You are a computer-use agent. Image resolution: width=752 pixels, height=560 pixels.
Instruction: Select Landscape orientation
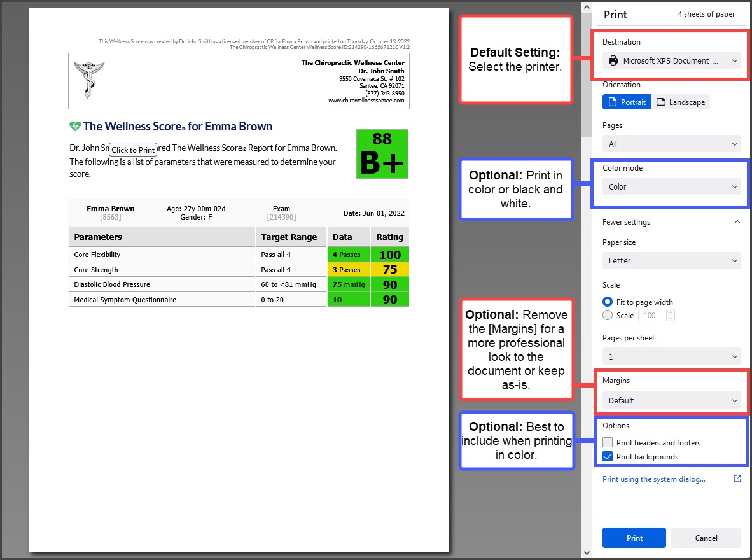[x=680, y=102]
